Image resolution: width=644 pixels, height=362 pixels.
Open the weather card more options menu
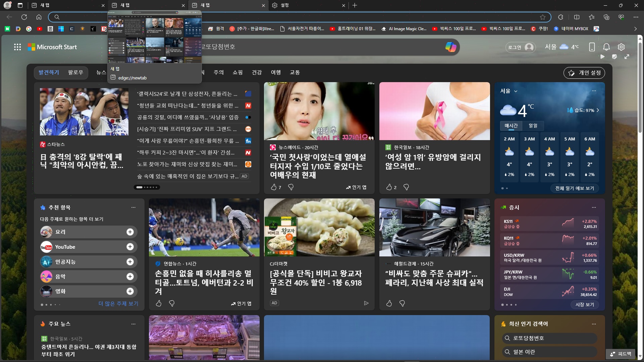pos(594,91)
